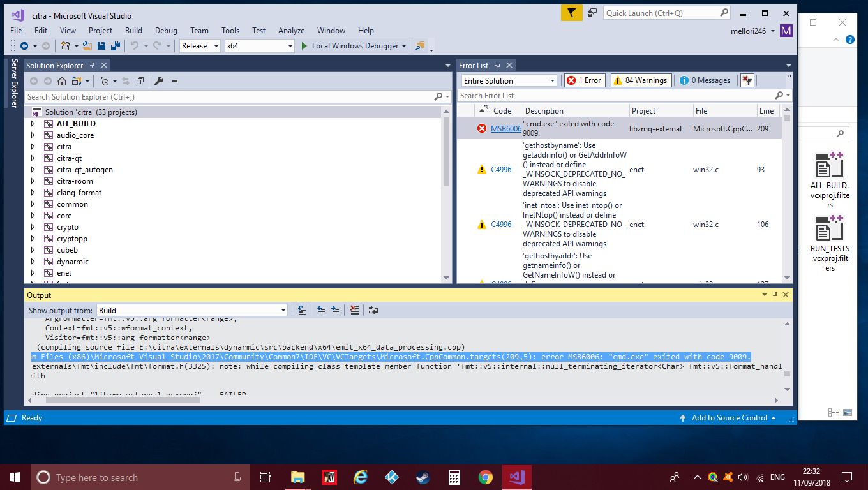
Task: Click the Preview Selected Items icon
Action: pyautogui.click(x=173, y=81)
